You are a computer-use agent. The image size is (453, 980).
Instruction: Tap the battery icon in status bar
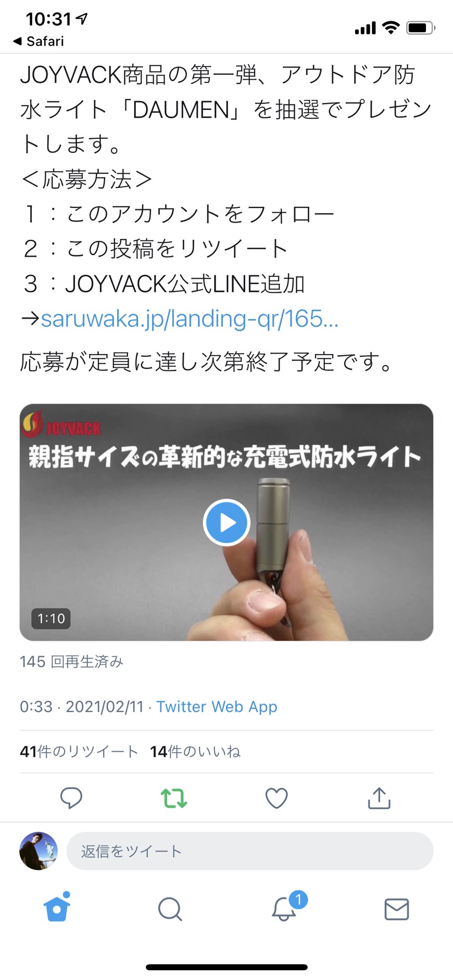point(421,28)
